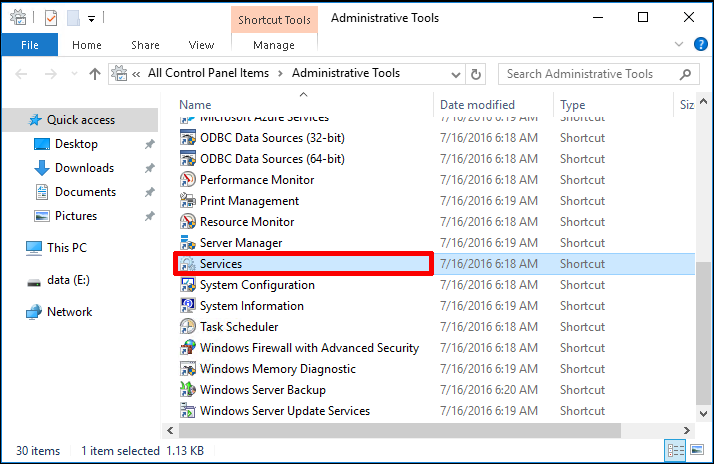Select Network in navigation pane
714x464 pixels.
69,312
